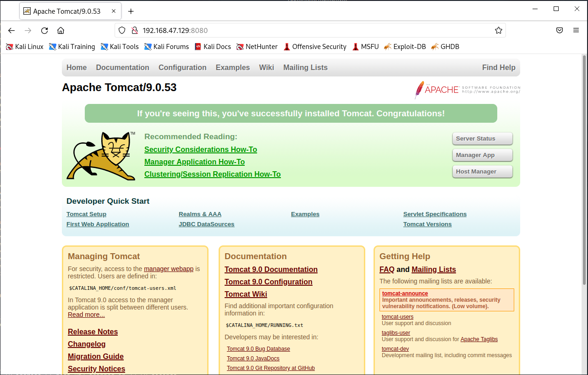
Task: Open Tomcat 9.0 Git Repository at GitHub
Action: coord(271,368)
